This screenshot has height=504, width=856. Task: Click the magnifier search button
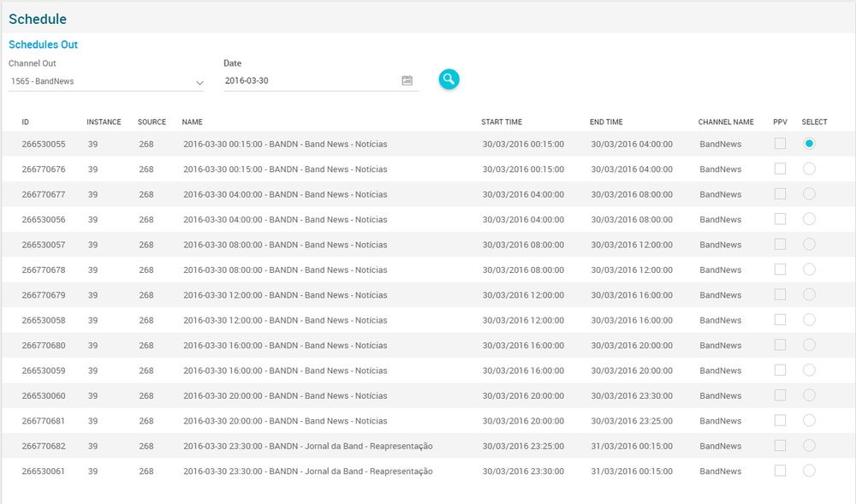pyautogui.click(x=449, y=79)
